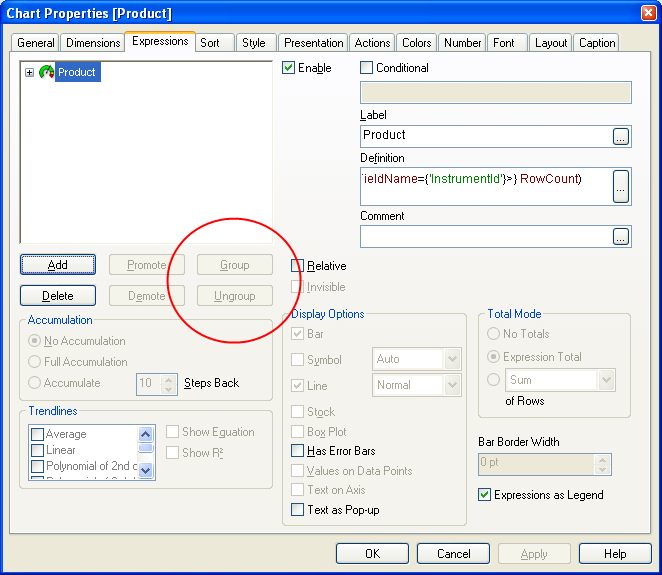Confirm with the OK button
The image size is (662, 575).
point(372,553)
